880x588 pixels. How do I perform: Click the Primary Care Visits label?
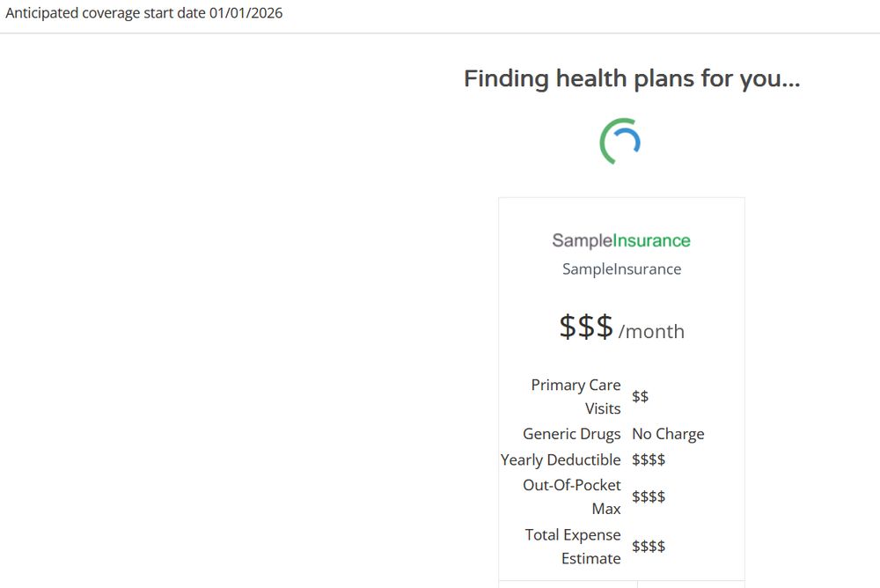click(576, 396)
